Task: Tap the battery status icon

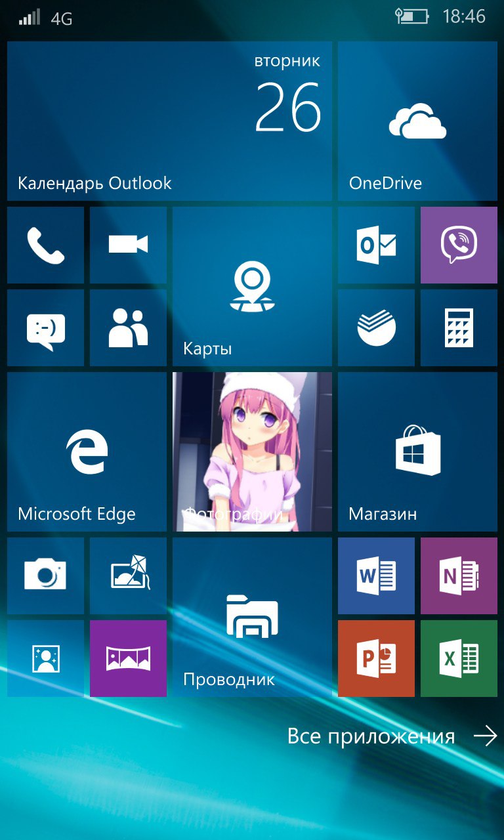Action: pos(412,16)
